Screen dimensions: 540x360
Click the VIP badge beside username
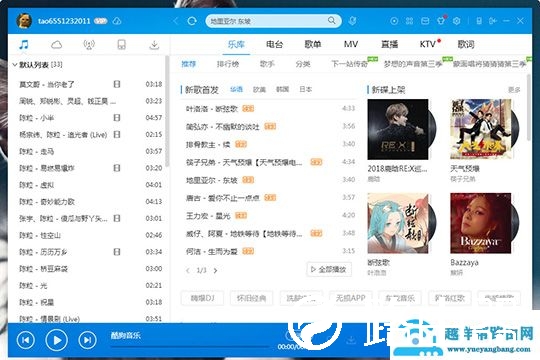coord(101,21)
